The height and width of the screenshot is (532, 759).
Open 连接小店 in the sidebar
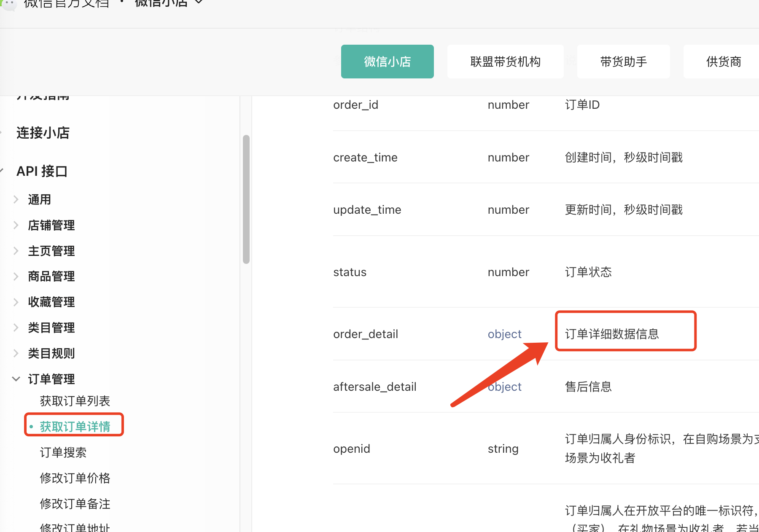click(x=43, y=133)
